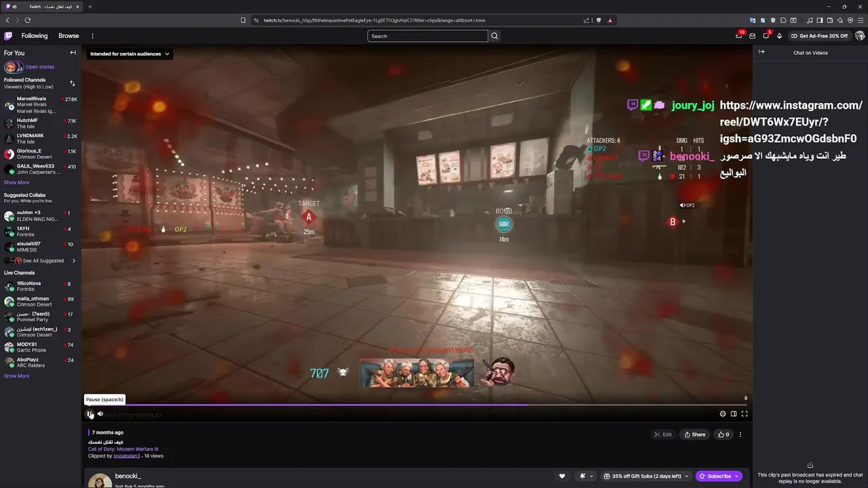868x488 pixels.
Task: Like the clip with thumbs up
Action: click(x=724, y=434)
